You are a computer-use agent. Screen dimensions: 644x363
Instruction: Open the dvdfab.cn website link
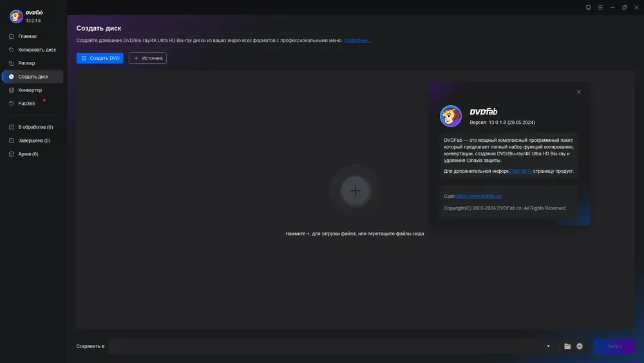point(479,196)
